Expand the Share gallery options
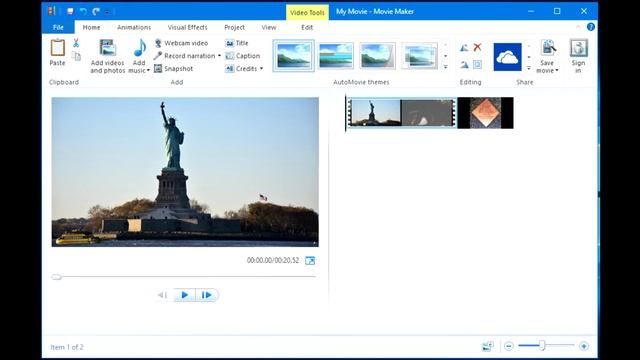 (x=529, y=68)
